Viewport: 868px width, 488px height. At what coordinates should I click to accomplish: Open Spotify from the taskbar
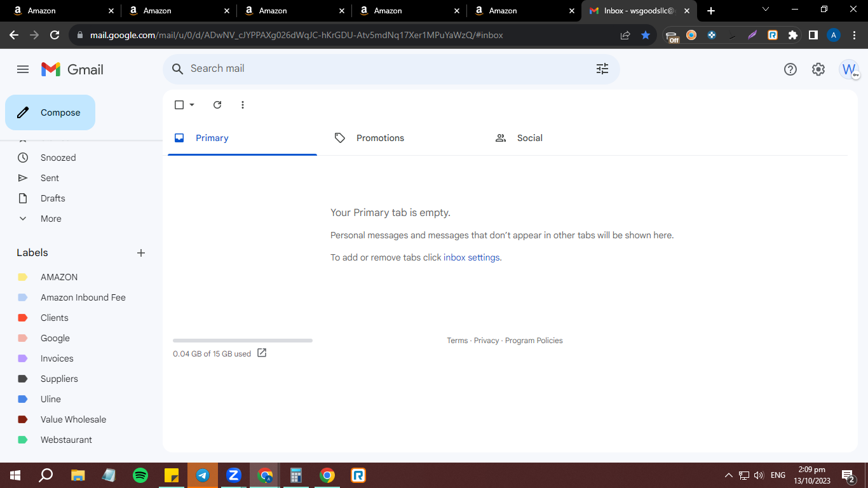140,475
